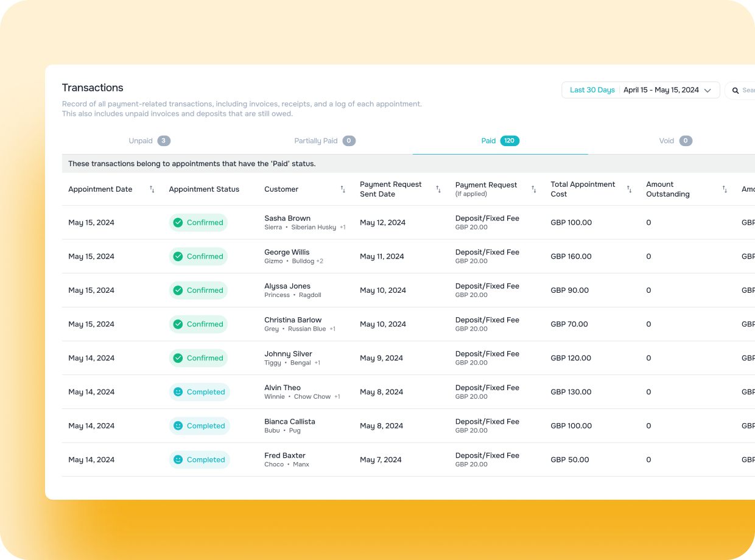
Task: Open the Void tab
Action: pyautogui.click(x=675, y=141)
